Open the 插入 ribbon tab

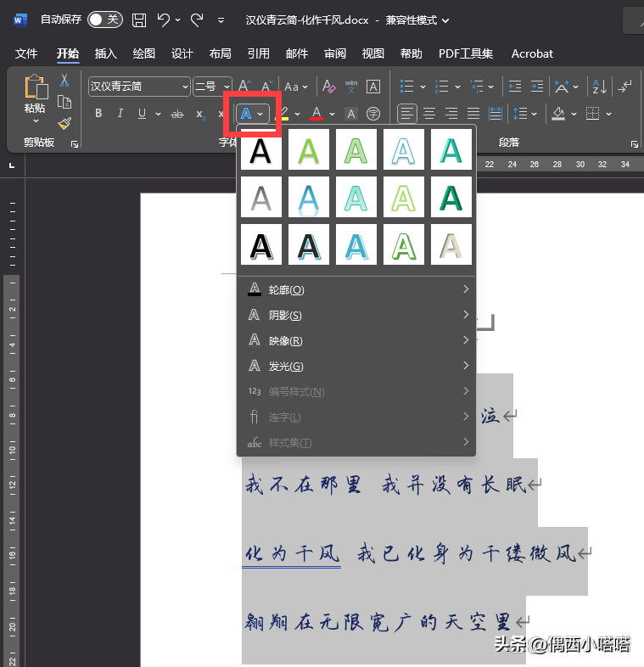pyautogui.click(x=106, y=53)
